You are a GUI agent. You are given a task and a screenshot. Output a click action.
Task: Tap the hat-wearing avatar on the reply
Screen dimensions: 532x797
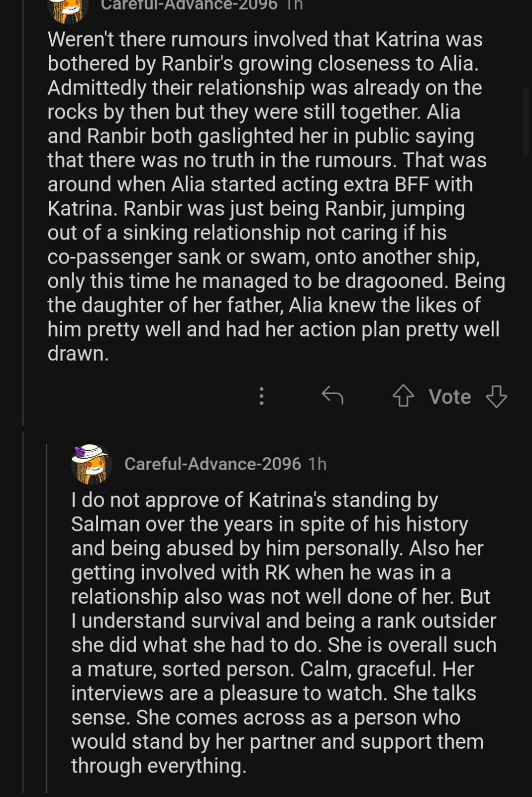coord(91,464)
